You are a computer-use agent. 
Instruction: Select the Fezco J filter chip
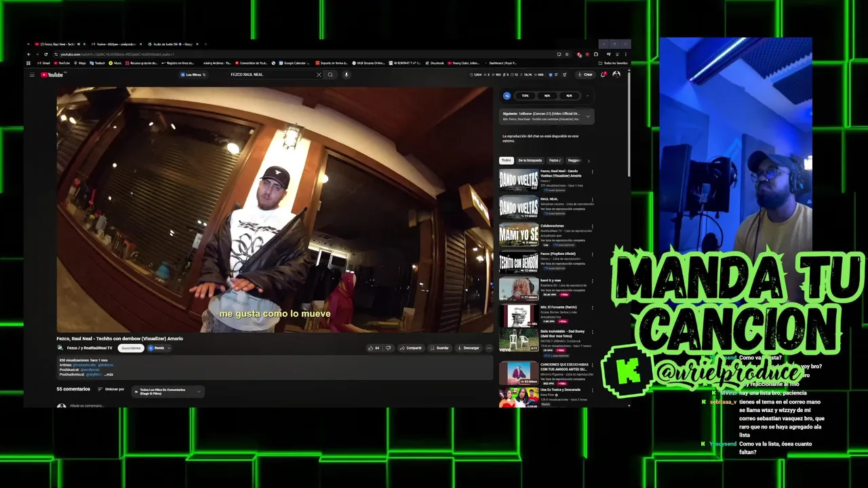click(x=554, y=161)
